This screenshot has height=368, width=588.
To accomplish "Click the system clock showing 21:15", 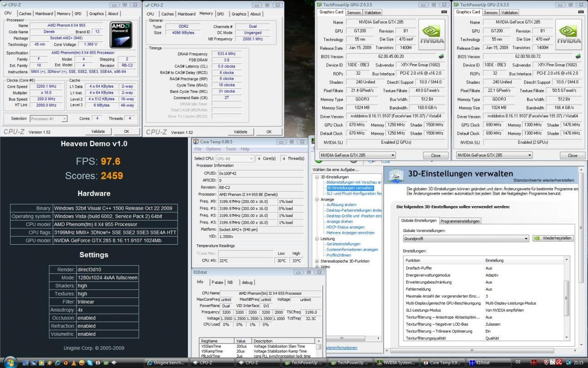I will (578, 363).
